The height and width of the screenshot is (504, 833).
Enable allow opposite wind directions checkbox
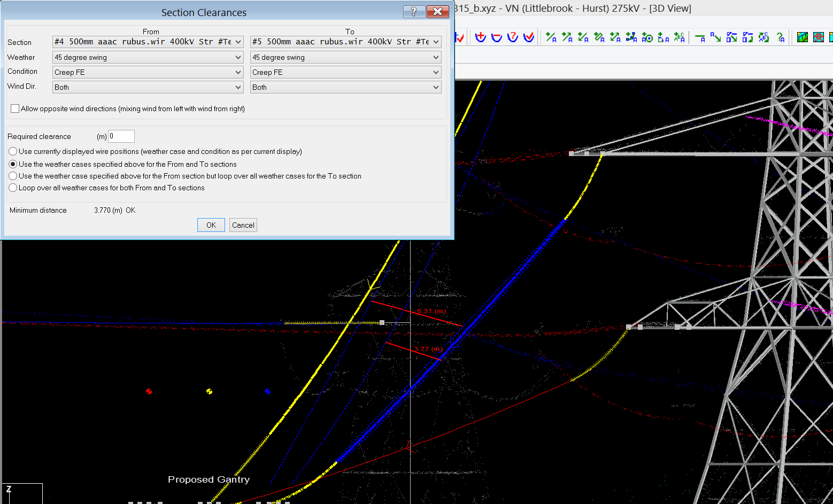click(x=15, y=108)
